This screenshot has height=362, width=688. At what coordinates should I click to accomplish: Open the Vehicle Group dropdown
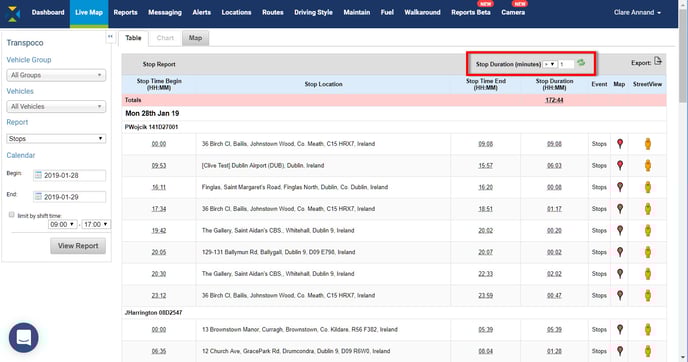[x=56, y=75]
